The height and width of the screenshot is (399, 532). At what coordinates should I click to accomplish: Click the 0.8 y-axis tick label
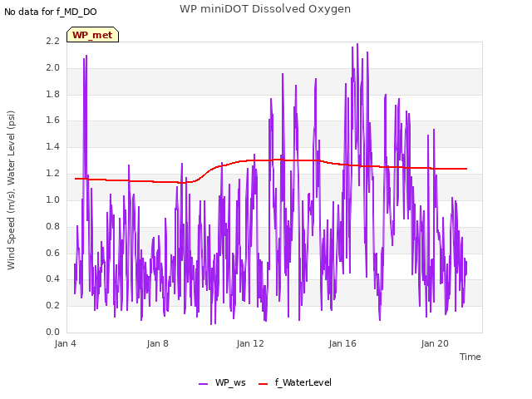52,226
